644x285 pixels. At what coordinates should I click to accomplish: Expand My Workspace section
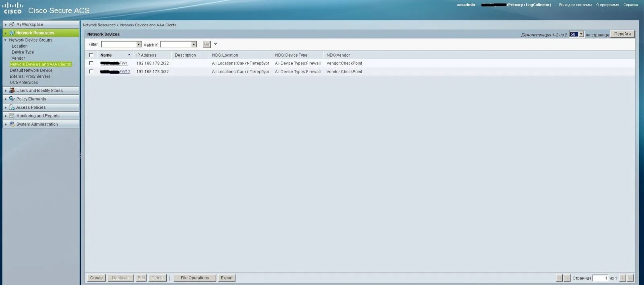(6, 25)
